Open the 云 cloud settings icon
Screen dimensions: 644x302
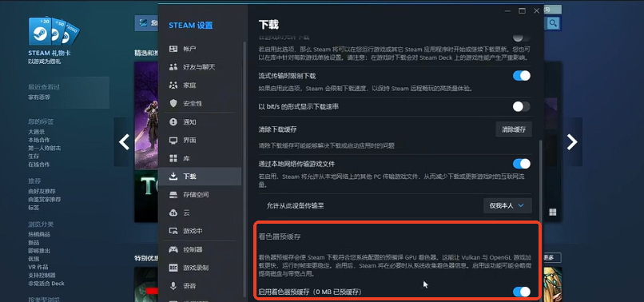pos(173,213)
